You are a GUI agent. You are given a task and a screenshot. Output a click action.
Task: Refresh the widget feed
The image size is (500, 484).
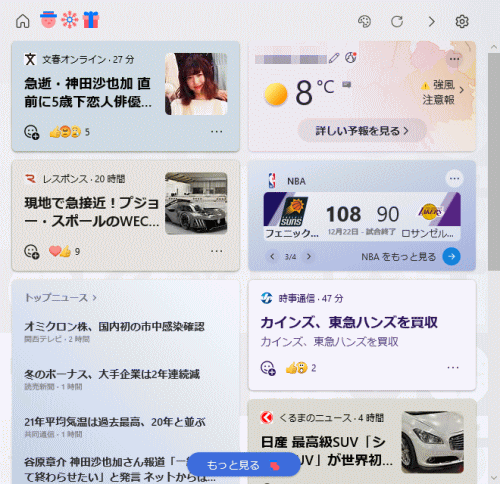click(397, 22)
